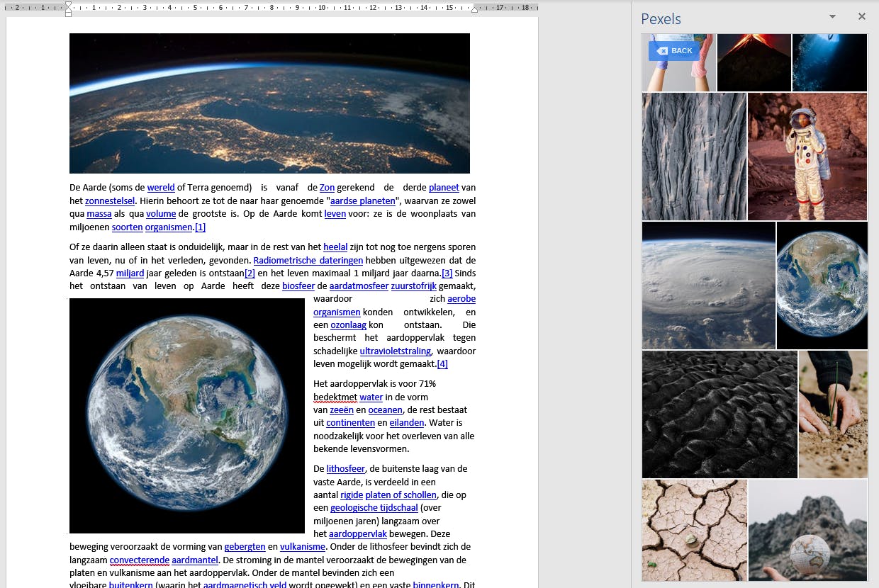This screenshot has width=879, height=588.
Task: Follow the "Radiometrische dateringen" link
Action: [x=308, y=260]
